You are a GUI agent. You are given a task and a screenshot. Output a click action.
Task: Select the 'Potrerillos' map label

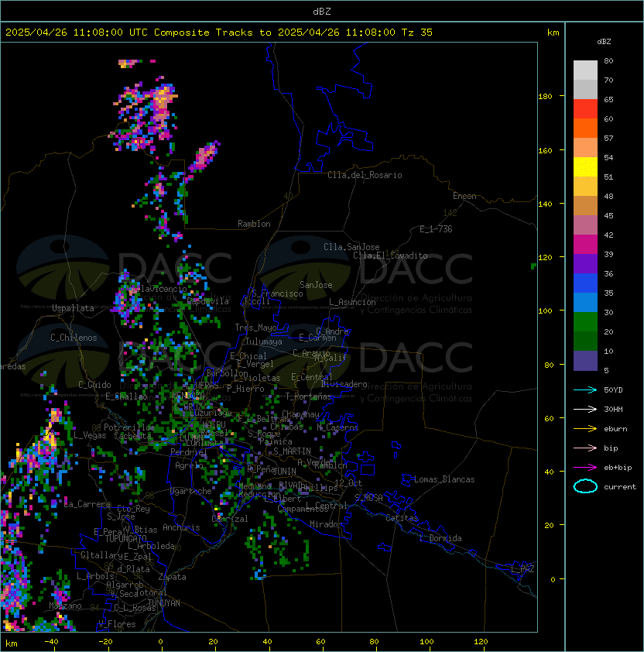129,427
